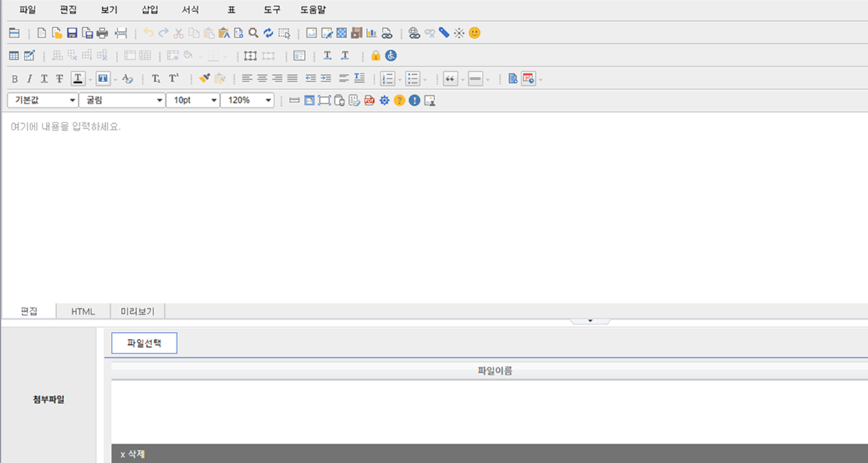
Task: Open the 보기 menu
Action: (109, 10)
